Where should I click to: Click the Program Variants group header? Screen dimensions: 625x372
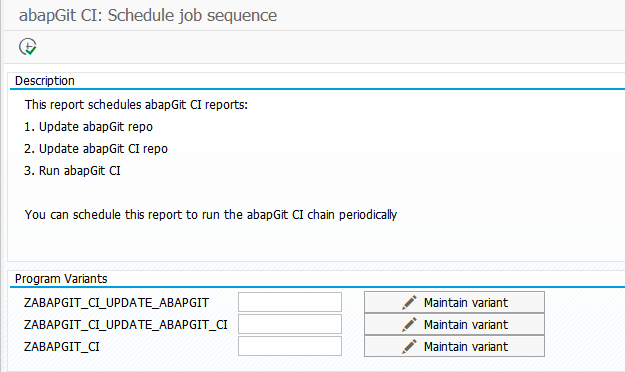(x=61, y=279)
